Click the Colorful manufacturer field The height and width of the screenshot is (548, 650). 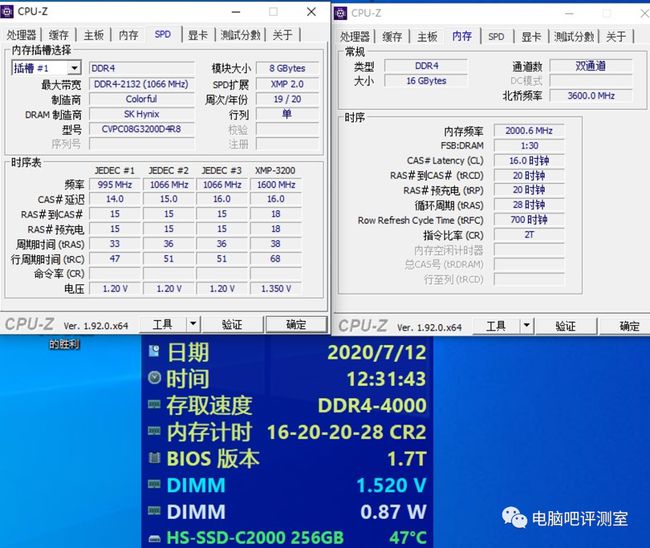coord(141,99)
